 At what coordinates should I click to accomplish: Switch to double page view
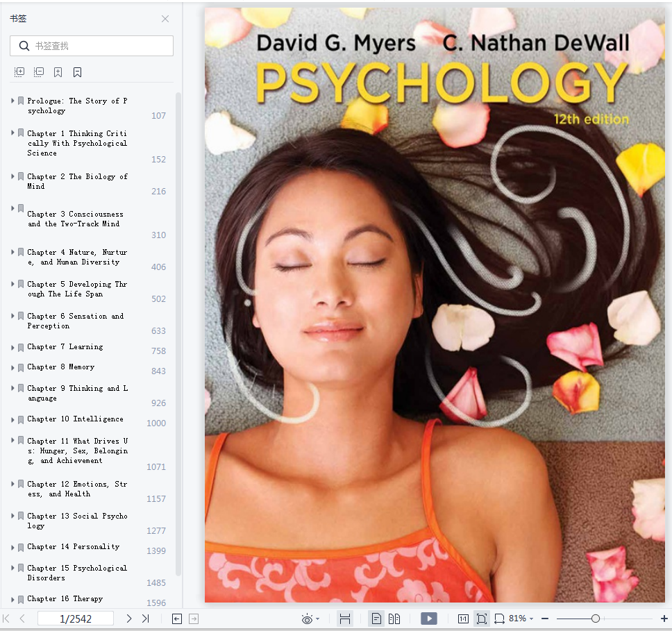(x=394, y=619)
